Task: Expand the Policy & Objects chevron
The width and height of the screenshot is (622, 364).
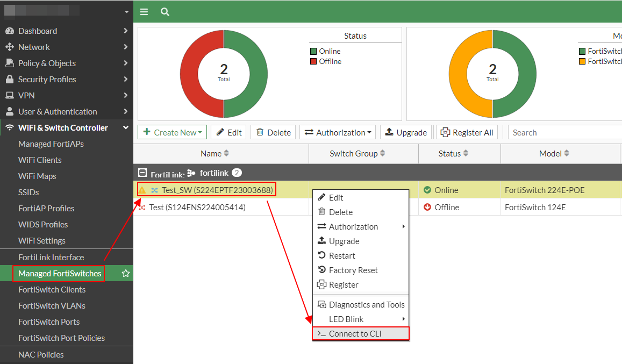Action: click(126, 63)
